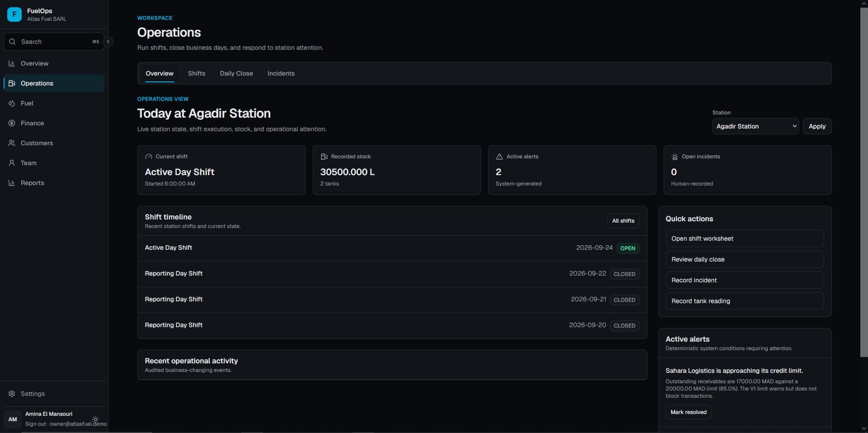This screenshot has height=433, width=868.
Task: Click the Overview chart icon in sidebar
Action: tap(12, 63)
